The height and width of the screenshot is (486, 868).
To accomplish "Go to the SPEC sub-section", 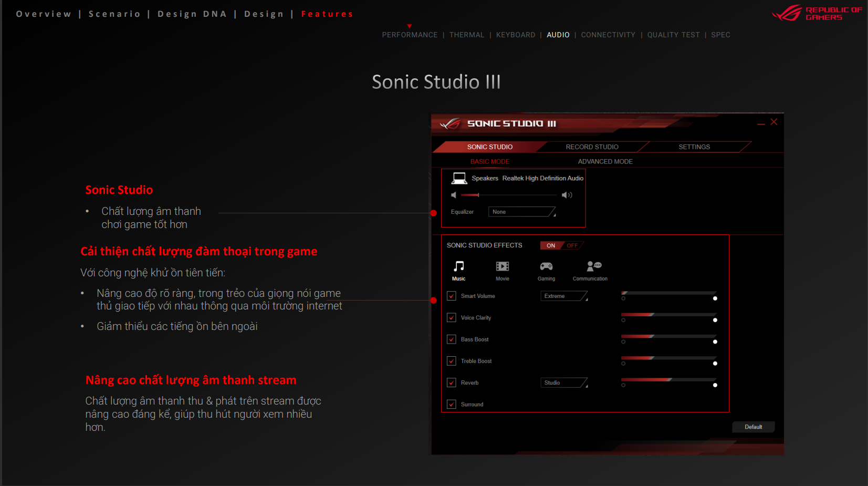I will (x=720, y=35).
